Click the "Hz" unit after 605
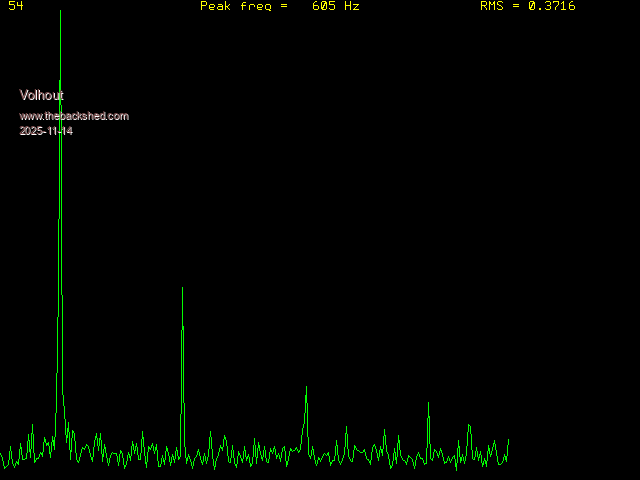The height and width of the screenshot is (480, 640). 351,6
